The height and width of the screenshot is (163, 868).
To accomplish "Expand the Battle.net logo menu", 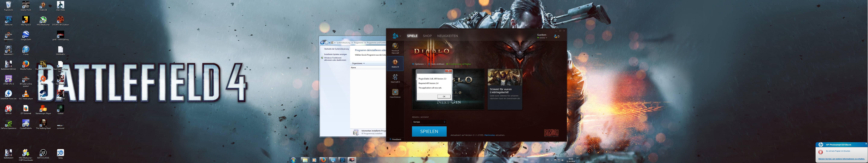I will coord(396,36).
